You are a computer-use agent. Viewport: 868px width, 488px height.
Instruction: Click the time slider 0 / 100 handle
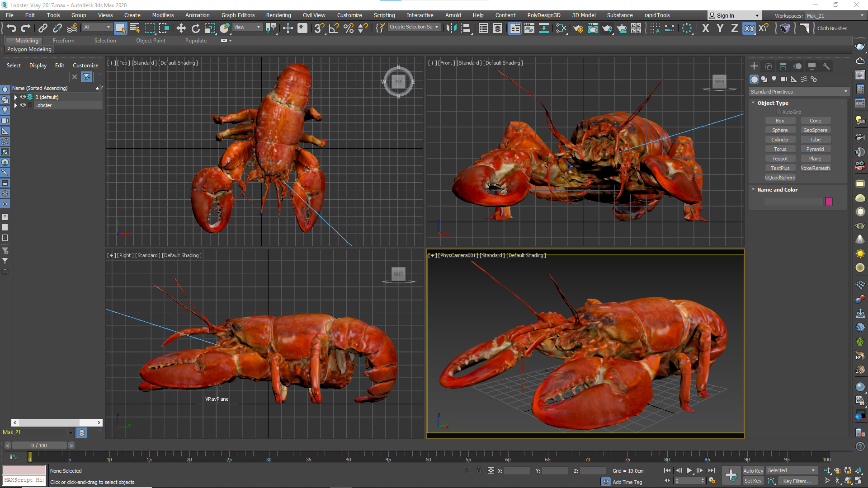pos(39,446)
